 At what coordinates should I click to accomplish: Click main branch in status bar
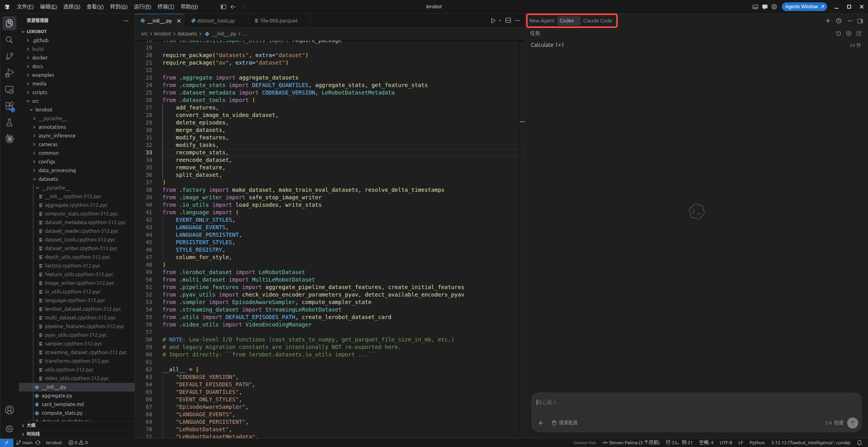point(24,443)
